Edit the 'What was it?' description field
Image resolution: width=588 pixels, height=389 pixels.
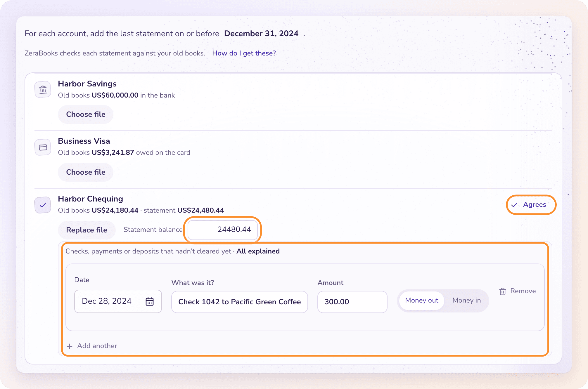coord(240,302)
